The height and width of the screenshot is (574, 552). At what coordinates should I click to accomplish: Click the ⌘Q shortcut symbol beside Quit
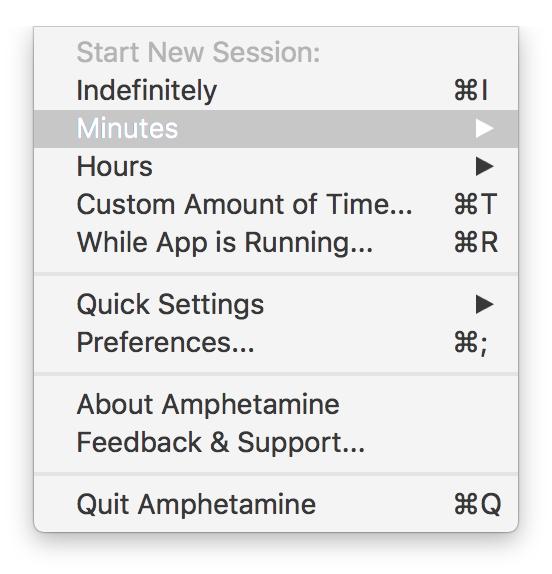tap(478, 504)
